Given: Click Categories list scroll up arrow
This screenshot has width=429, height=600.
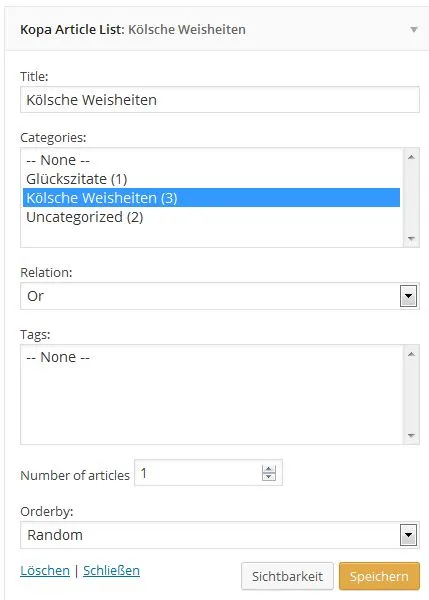Looking at the screenshot, I should pos(411,157).
